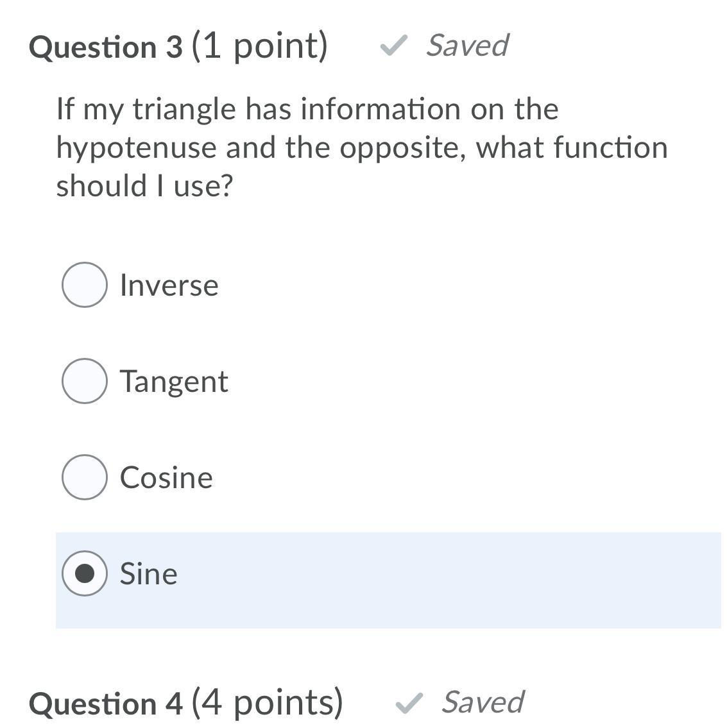Select the Inverse radio button
This screenshot has height=728, width=727.
tap(84, 285)
